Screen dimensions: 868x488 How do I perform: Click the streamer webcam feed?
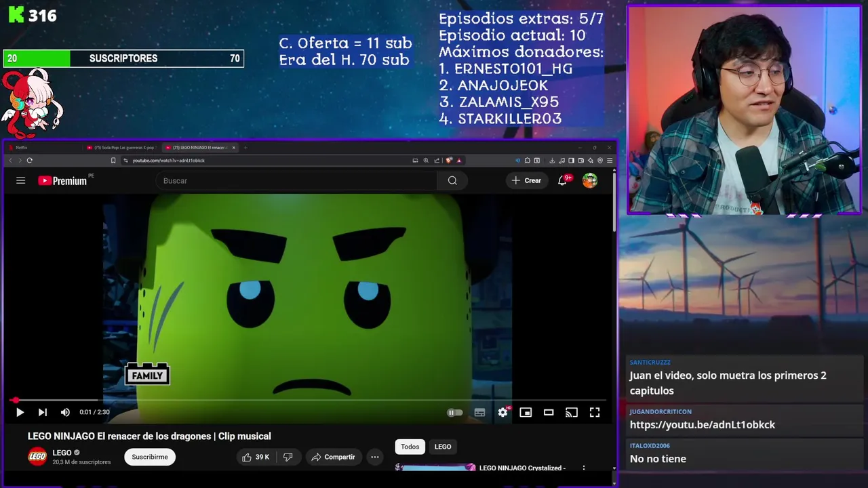[x=744, y=110]
